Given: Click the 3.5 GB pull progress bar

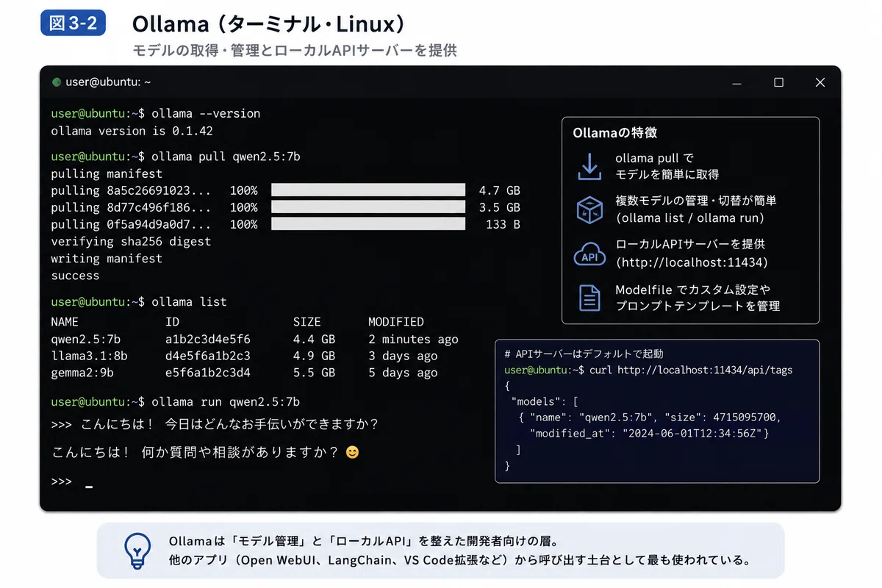Looking at the screenshot, I should point(368,207).
